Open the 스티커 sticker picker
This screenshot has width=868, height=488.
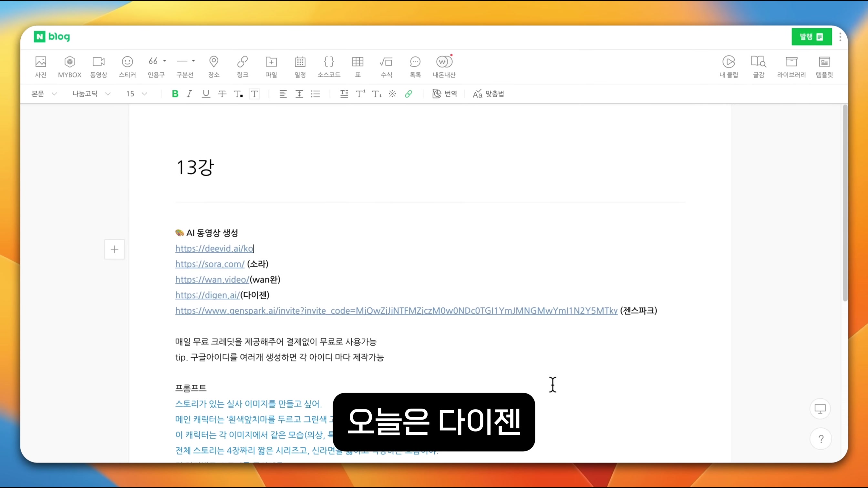tap(127, 67)
